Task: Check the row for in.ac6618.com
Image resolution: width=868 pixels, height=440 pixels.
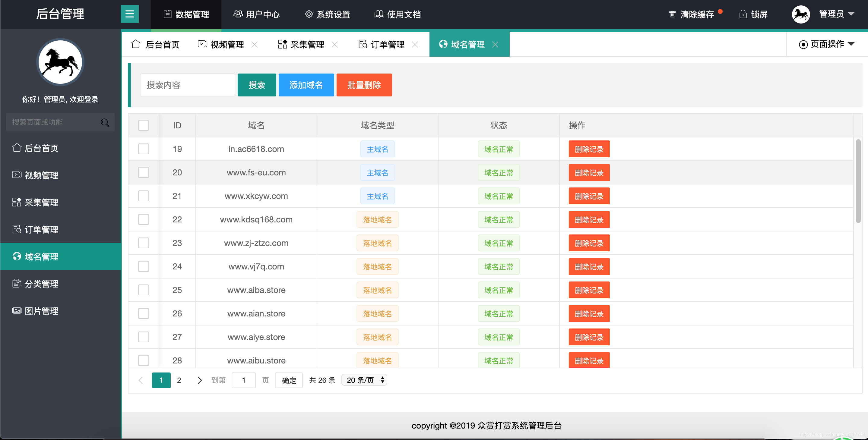Action: [143, 149]
